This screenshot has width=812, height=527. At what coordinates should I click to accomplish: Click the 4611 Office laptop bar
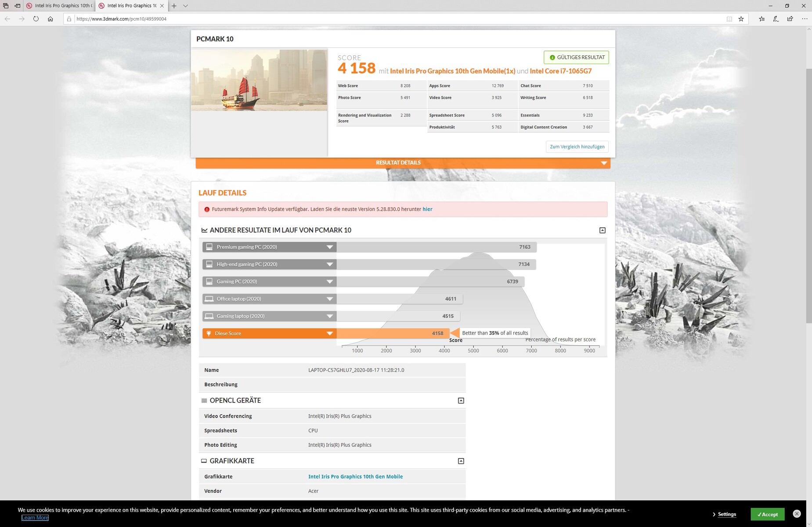pyautogui.click(x=400, y=299)
